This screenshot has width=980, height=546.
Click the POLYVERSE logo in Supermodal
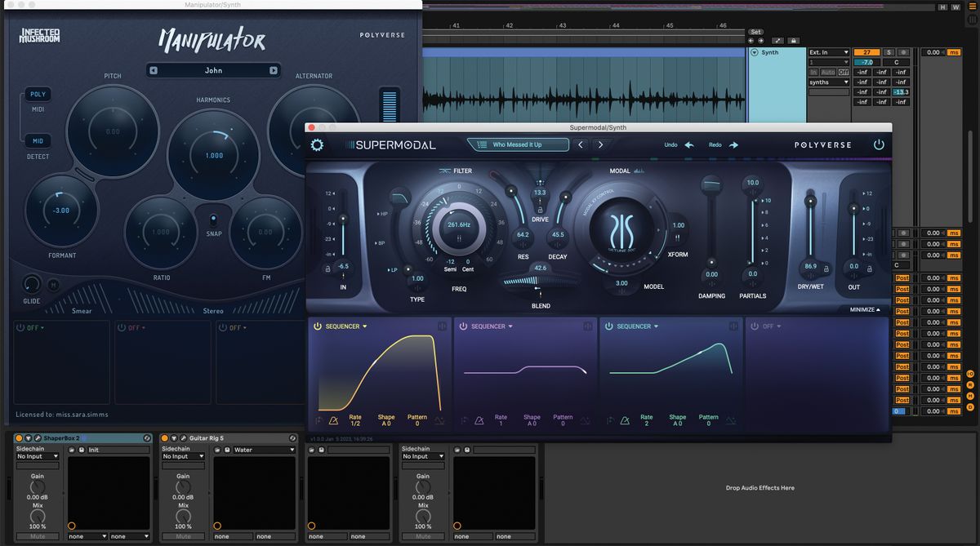point(824,144)
